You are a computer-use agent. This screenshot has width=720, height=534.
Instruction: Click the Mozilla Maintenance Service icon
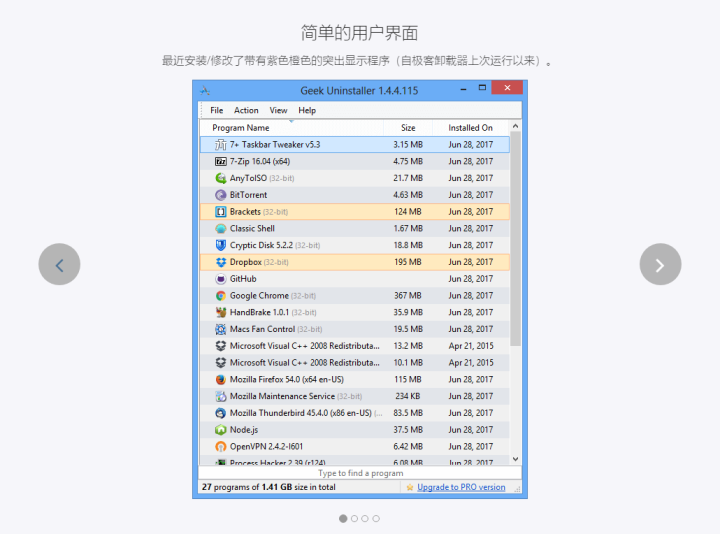click(221, 396)
